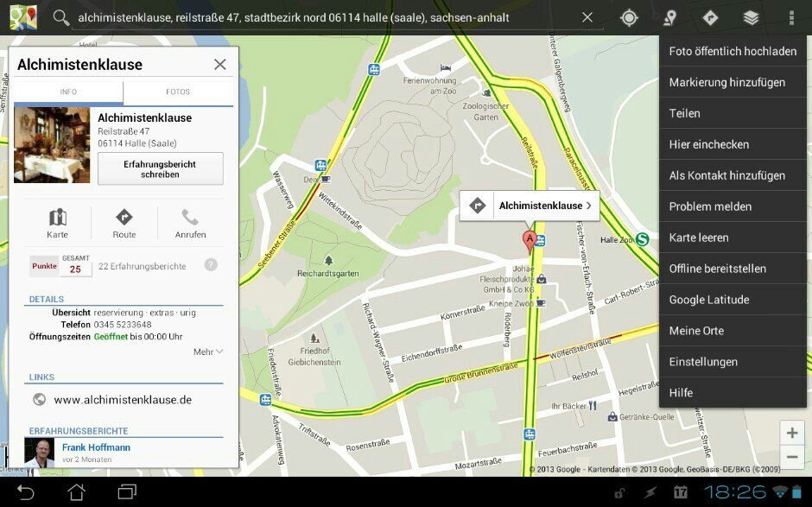Select Karte leeren
This screenshot has width=812, height=507.
tap(733, 238)
